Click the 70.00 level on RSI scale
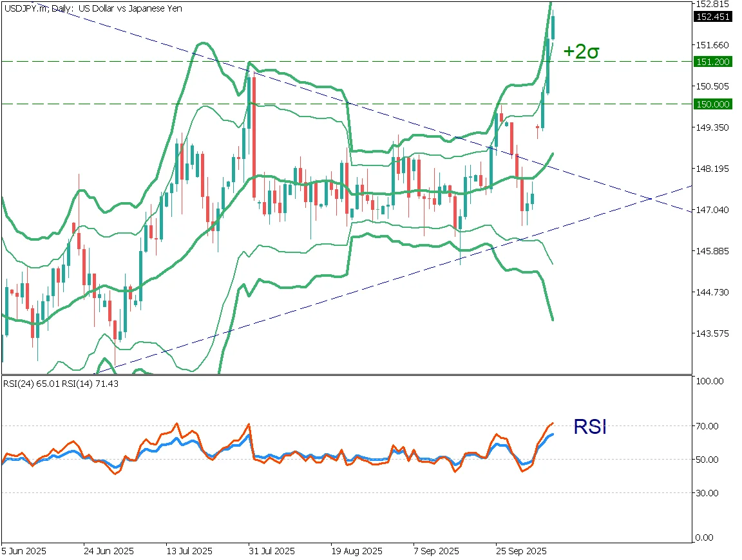Screen dimensions: 742x560 [709, 426]
